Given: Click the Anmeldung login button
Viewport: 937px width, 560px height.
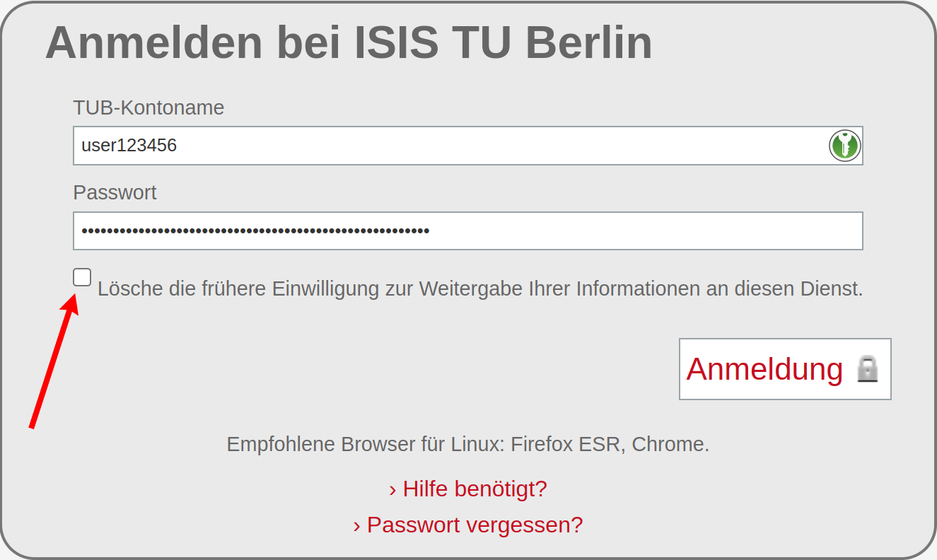Looking at the screenshot, I should tap(785, 368).
